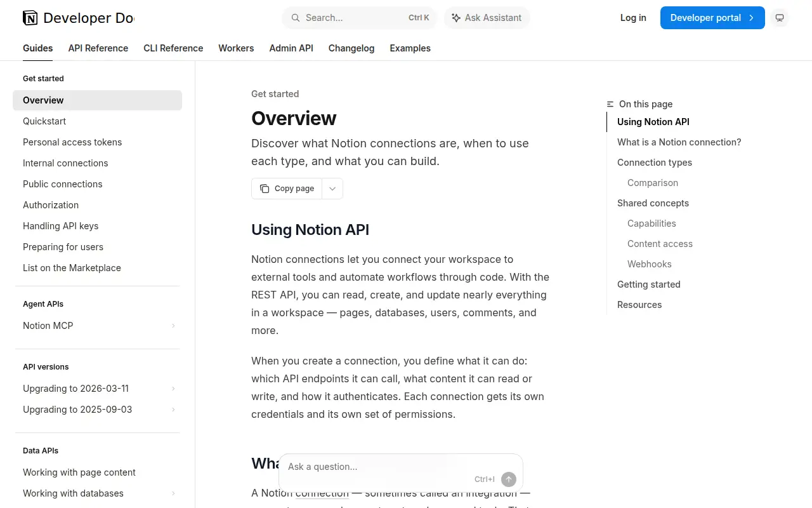The width and height of the screenshot is (812, 508).
Task: Click the Get started breadcrumb
Action: pos(275,94)
